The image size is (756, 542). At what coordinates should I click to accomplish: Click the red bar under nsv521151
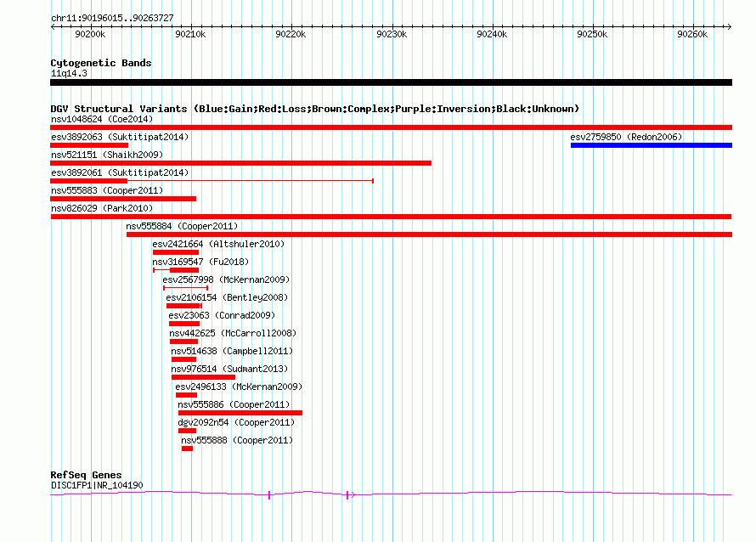(x=240, y=163)
